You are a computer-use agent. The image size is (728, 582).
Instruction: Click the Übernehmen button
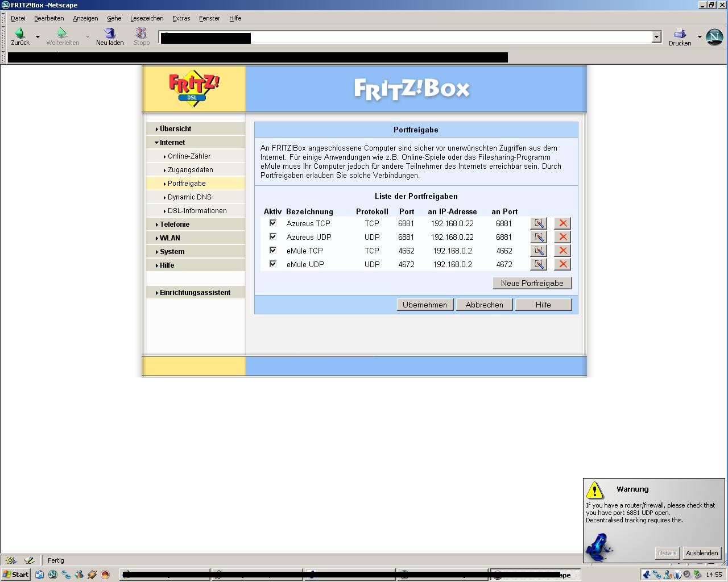click(425, 305)
